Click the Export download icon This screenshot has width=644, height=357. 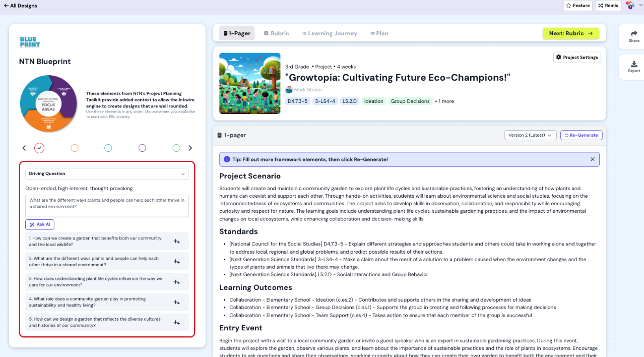(634, 64)
